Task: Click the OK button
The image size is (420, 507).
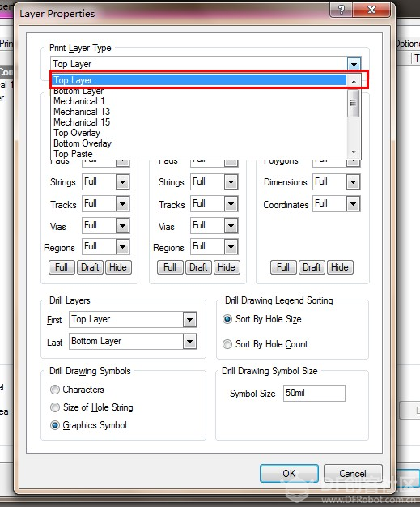Action: pyautogui.click(x=289, y=473)
